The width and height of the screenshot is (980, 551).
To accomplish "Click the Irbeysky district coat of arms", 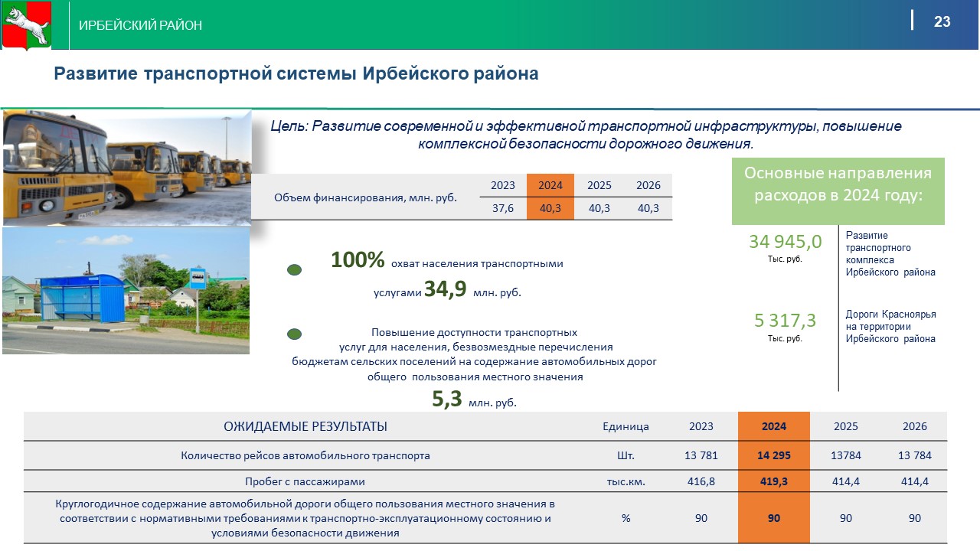I will click(26, 26).
